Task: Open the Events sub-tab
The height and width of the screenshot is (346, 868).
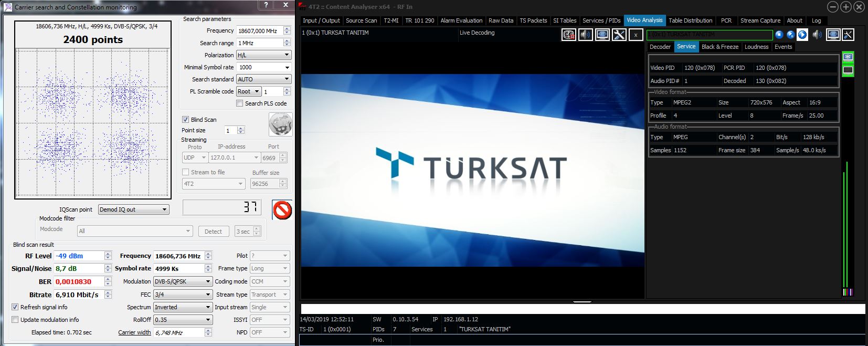Action: click(783, 47)
